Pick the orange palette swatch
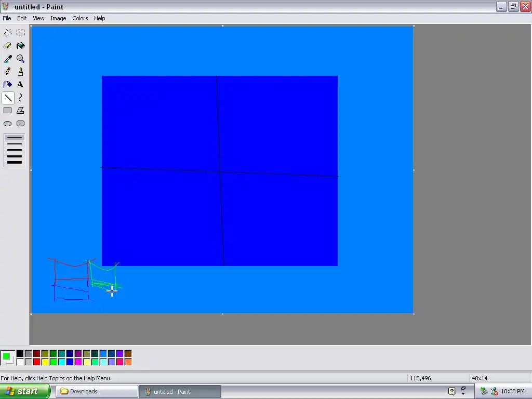 click(x=128, y=362)
